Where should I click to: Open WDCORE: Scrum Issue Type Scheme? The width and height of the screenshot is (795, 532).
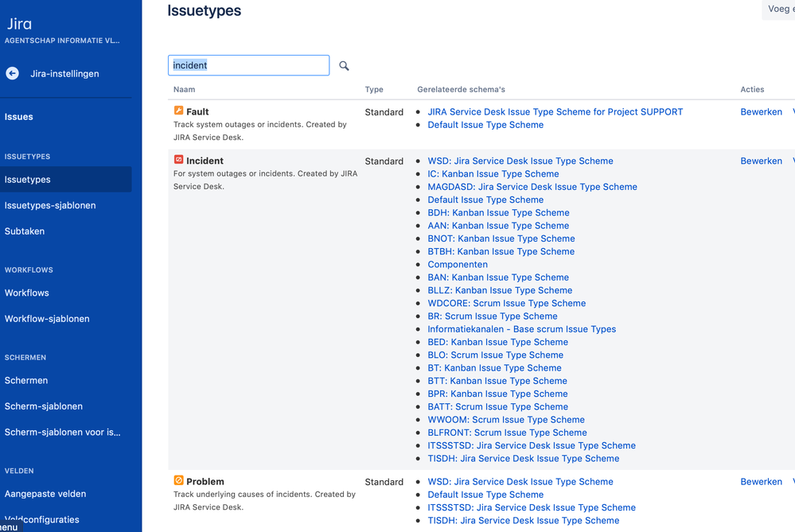(x=506, y=304)
